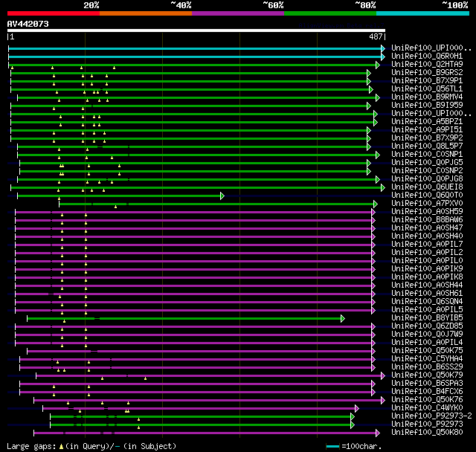Click the arrowhead ending the C4WYK0 alignment

357,408
